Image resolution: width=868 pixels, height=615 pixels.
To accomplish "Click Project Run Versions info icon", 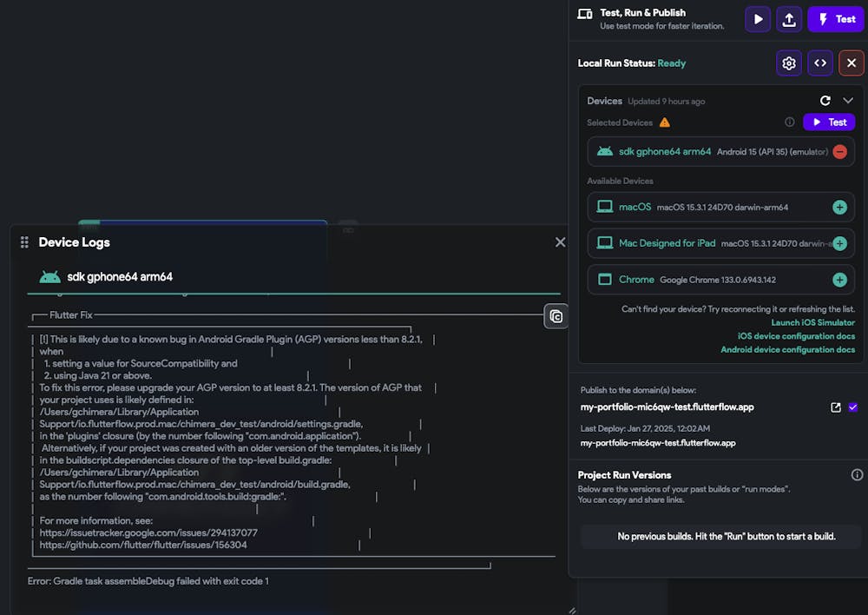I will click(857, 475).
